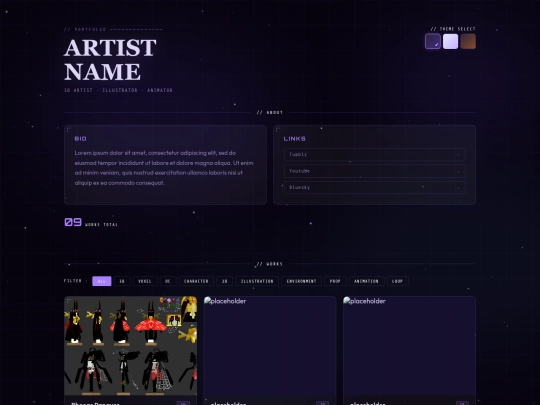540x405 pixels.
Task: Filter works by PROP tag
Action: pos(335,281)
